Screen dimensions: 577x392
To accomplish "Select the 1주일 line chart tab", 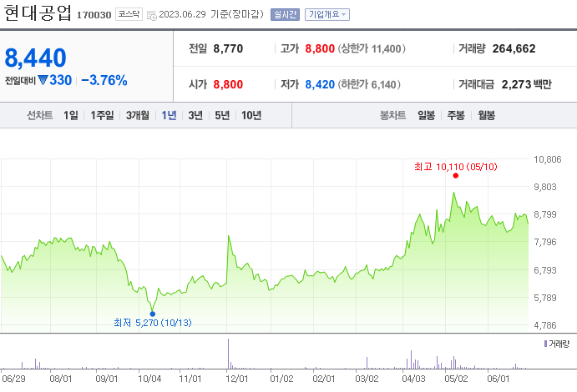I will (102, 115).
